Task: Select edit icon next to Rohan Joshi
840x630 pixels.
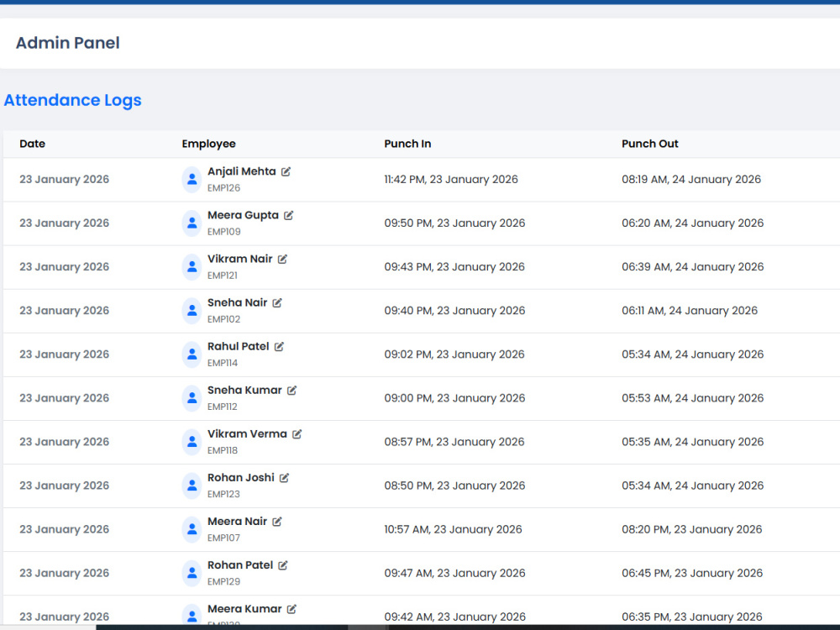Action: pos(285,478)
